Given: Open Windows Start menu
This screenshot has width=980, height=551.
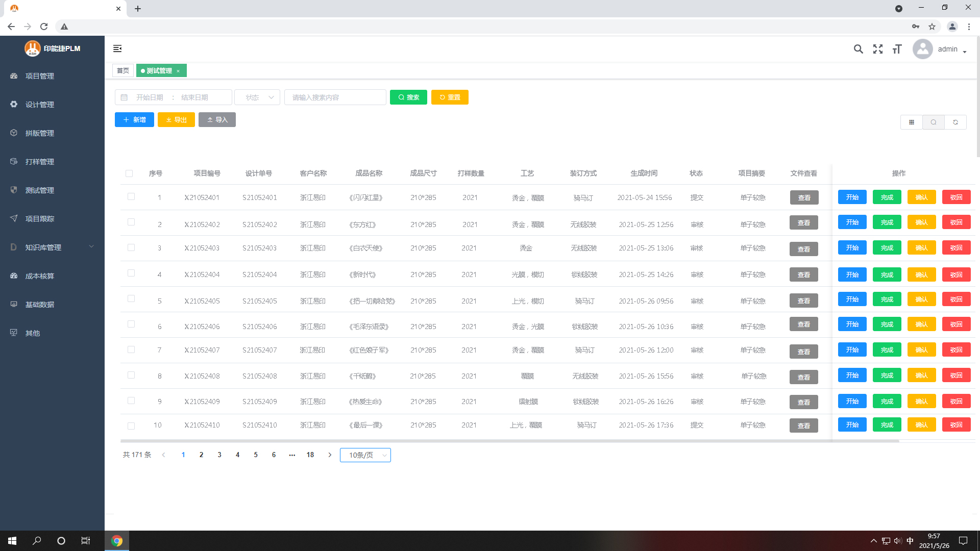Looking at the screenshot, I should [x=12, y=541].
